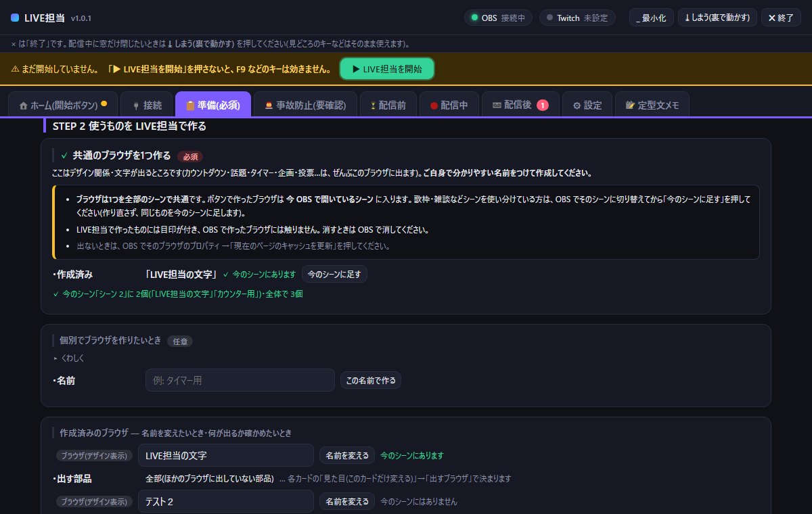Screen dimensions: 812x514
Task: Click the gray 任意 badge
Action: tap(180, 342)
